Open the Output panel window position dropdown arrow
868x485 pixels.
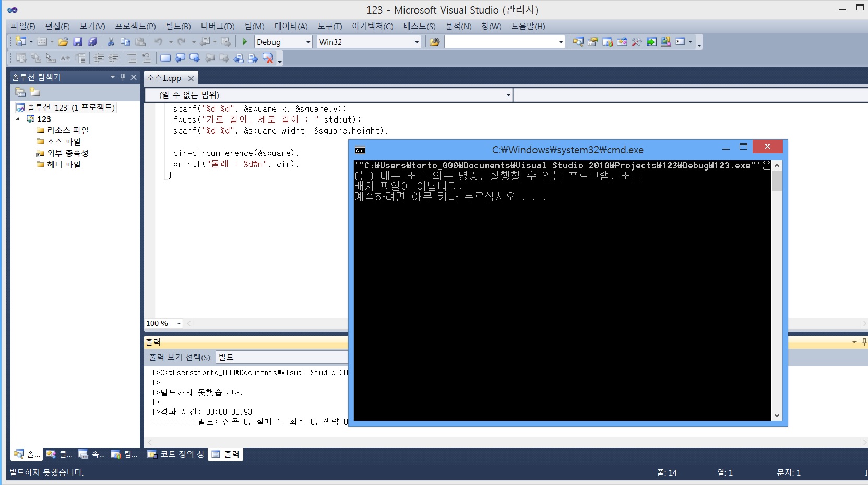point(854,342)
